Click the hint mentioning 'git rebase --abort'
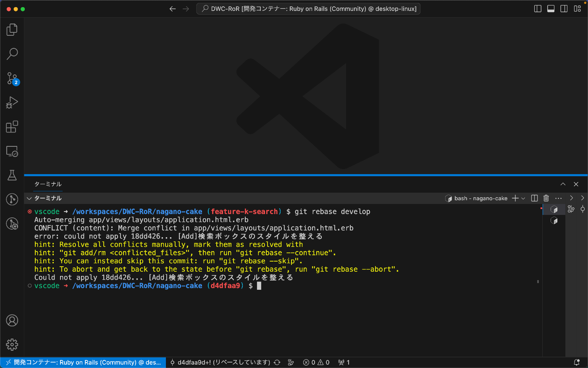 pos(217,269)
